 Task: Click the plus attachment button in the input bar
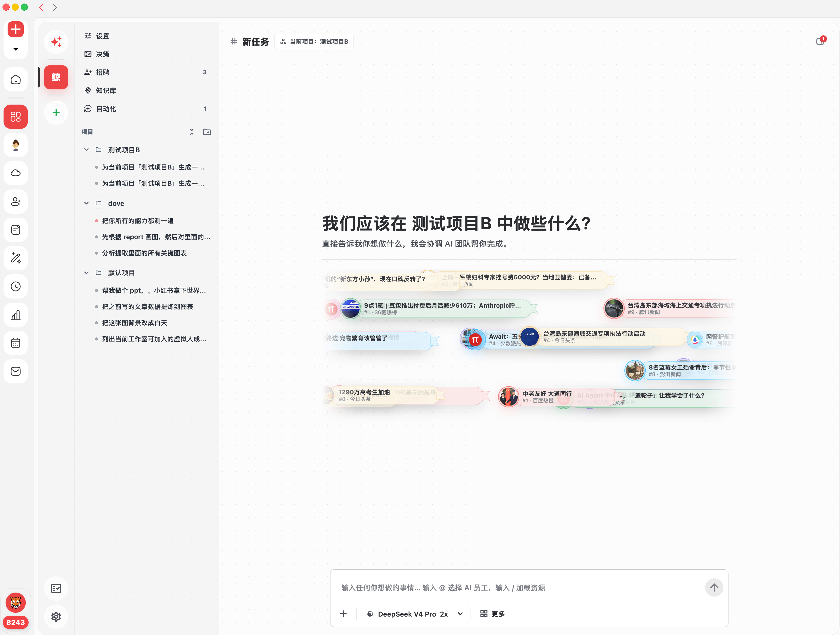pos(343,614)
